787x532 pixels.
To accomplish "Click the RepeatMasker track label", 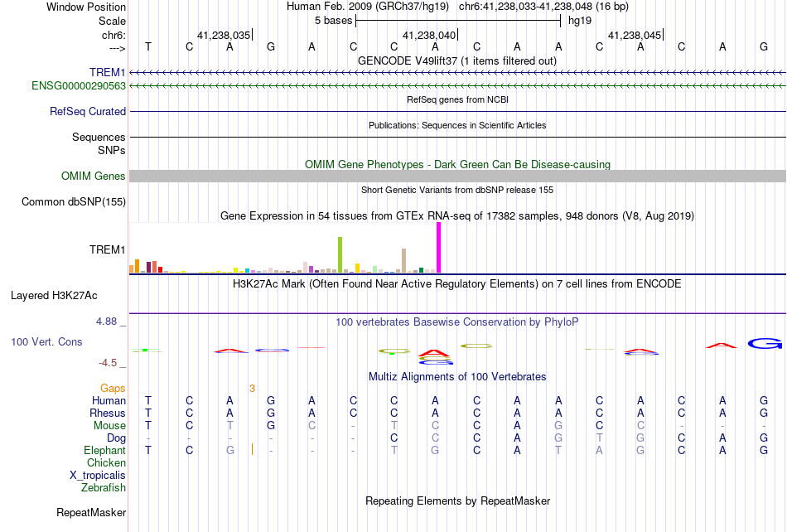I will [91, 512].
